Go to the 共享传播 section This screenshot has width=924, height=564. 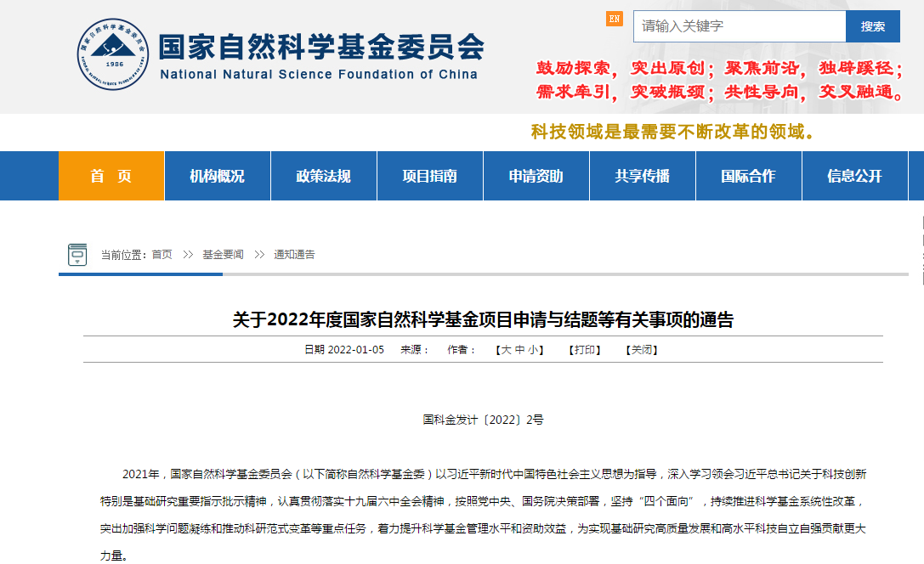[642, 176]
